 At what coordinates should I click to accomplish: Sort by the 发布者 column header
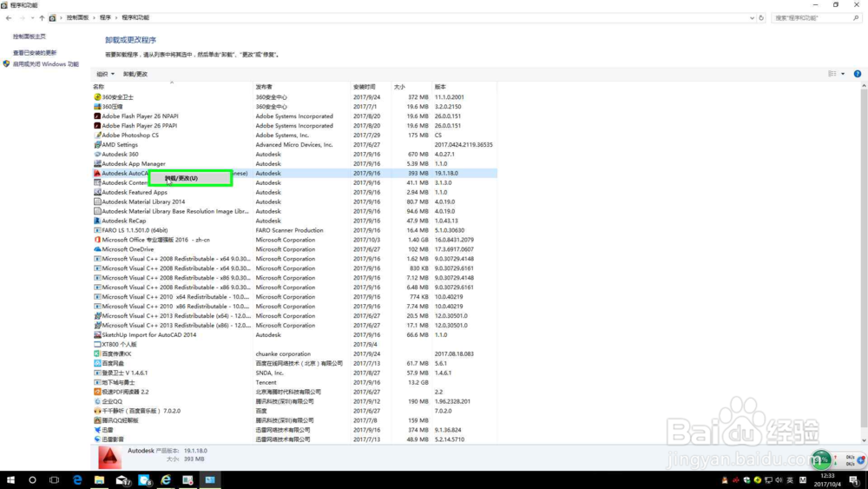click(x=302, y=86)
